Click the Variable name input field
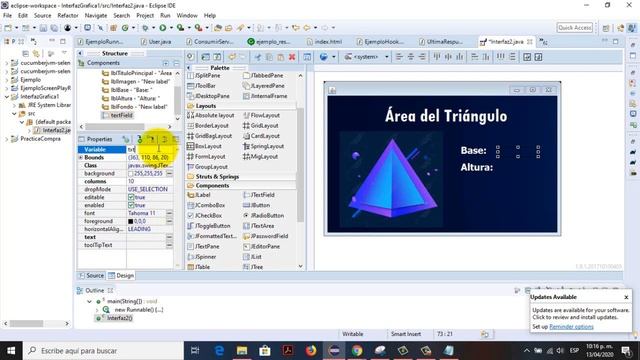 [x=151, y=149]
